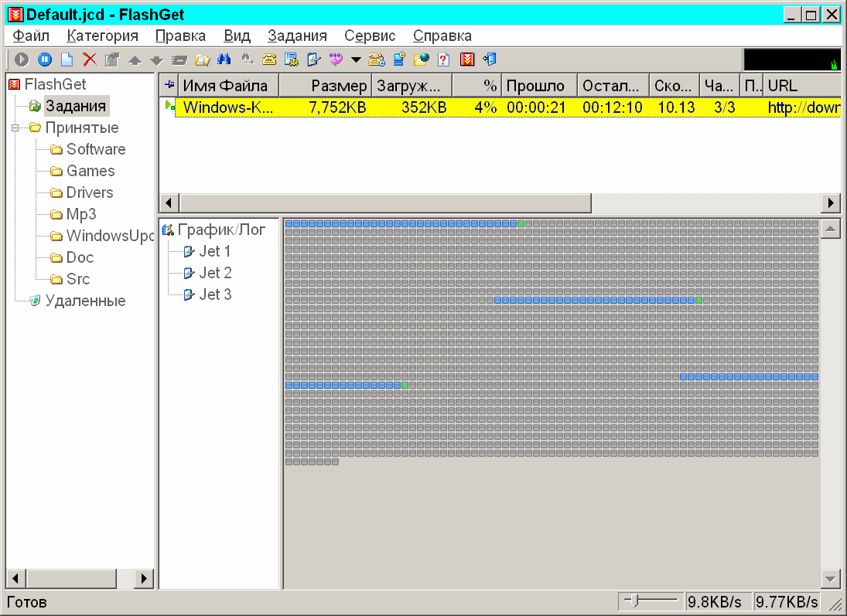
Task: Click the grayed Find next icon
Action: [247, 60]
